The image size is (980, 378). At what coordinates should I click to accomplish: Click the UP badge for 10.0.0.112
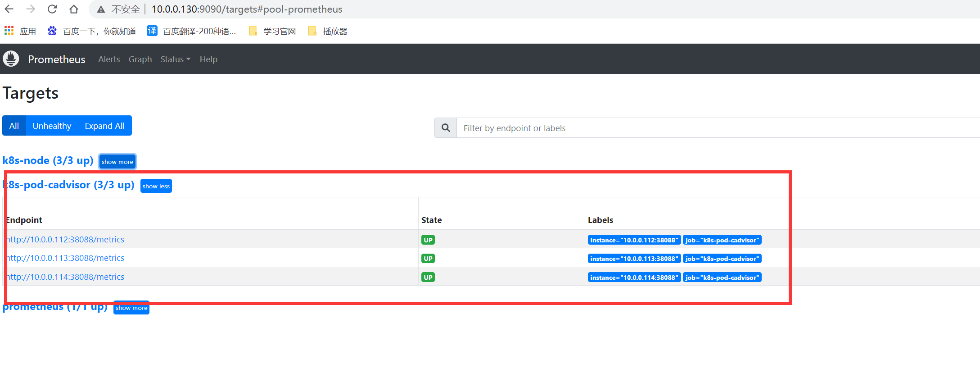click(428, 240)
